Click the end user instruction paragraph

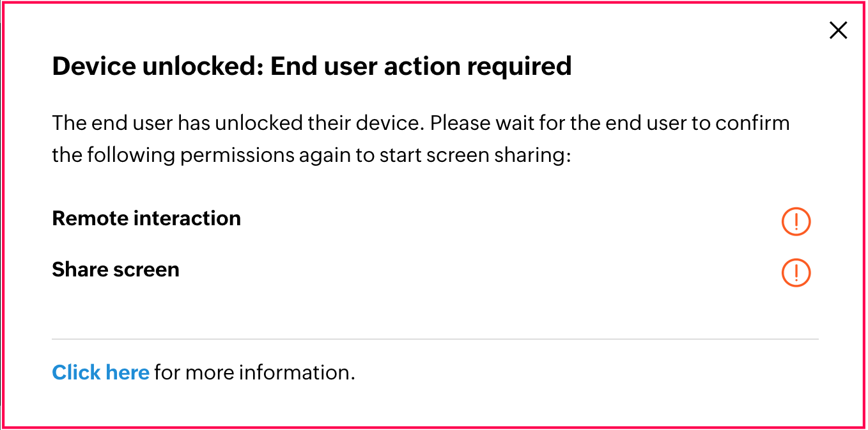pos(421,138)
